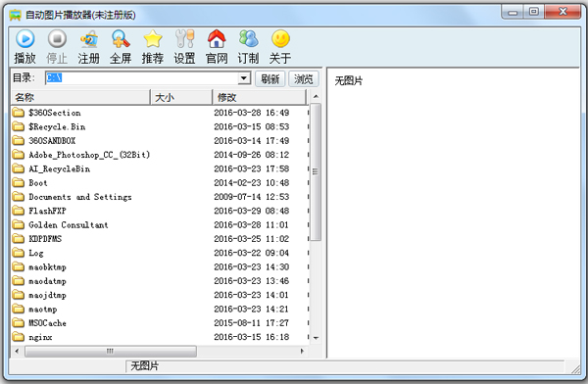The image size is (588, 384).
Task: Expand the 目录 directory dropdown arrow
Action: coord(244,78)
